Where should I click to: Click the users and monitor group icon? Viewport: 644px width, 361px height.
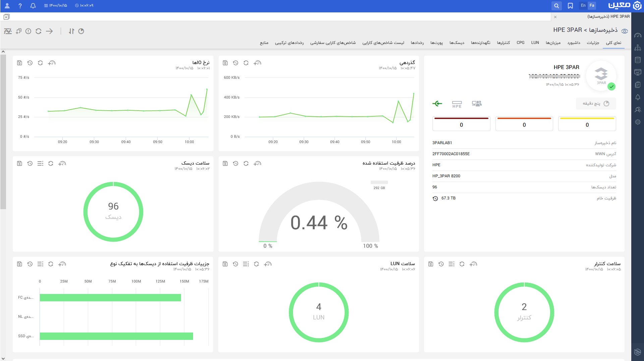pyautogui.click(x=477, y=104)
